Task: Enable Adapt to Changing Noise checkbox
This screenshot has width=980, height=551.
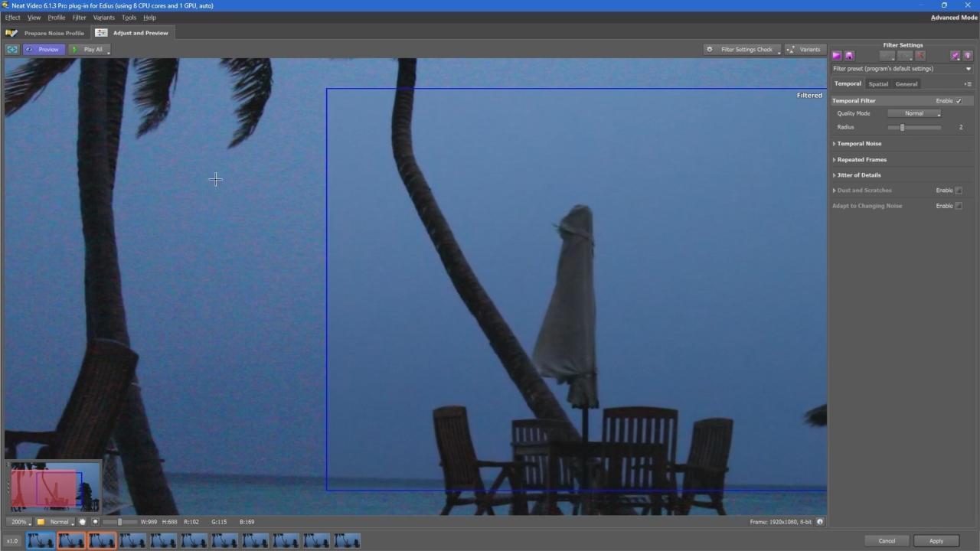Action: (959, 206)
